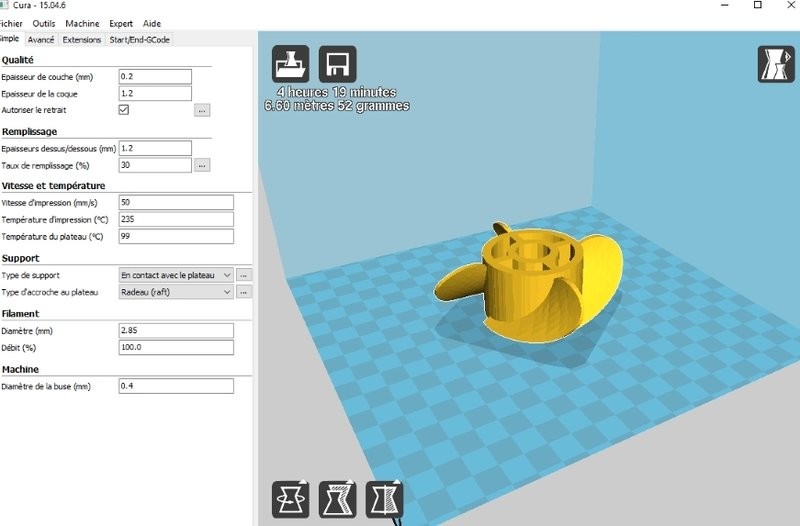The width and height of the screenshot is (800, 526).
Task: Select the Rotate tool icon
Action: pos(291,499)
